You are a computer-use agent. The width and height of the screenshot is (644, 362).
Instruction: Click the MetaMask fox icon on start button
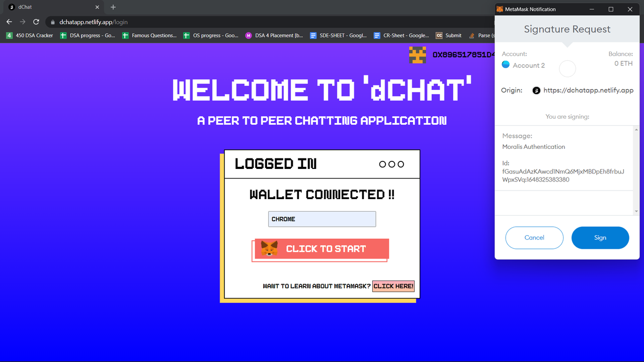click(269, 248)
